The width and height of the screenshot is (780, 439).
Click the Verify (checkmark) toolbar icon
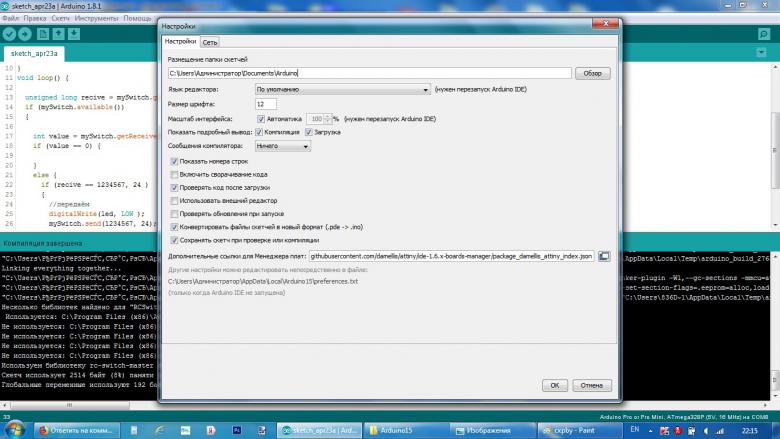(x=9, y=34)
